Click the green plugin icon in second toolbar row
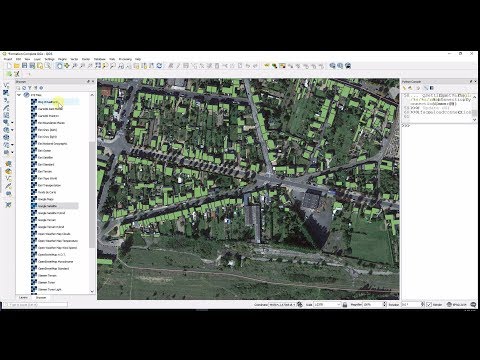 click(9, 74)
